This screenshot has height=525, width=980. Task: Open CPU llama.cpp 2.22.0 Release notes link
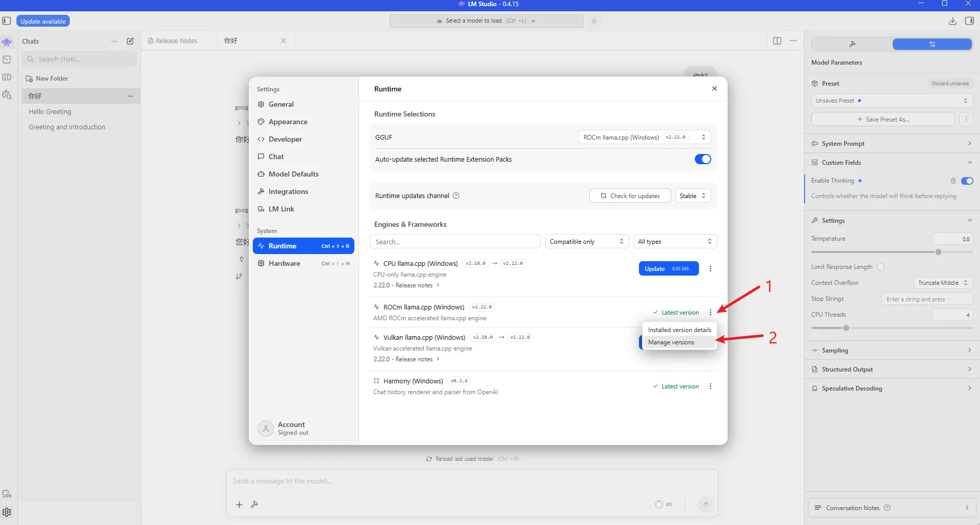[406, 285]
